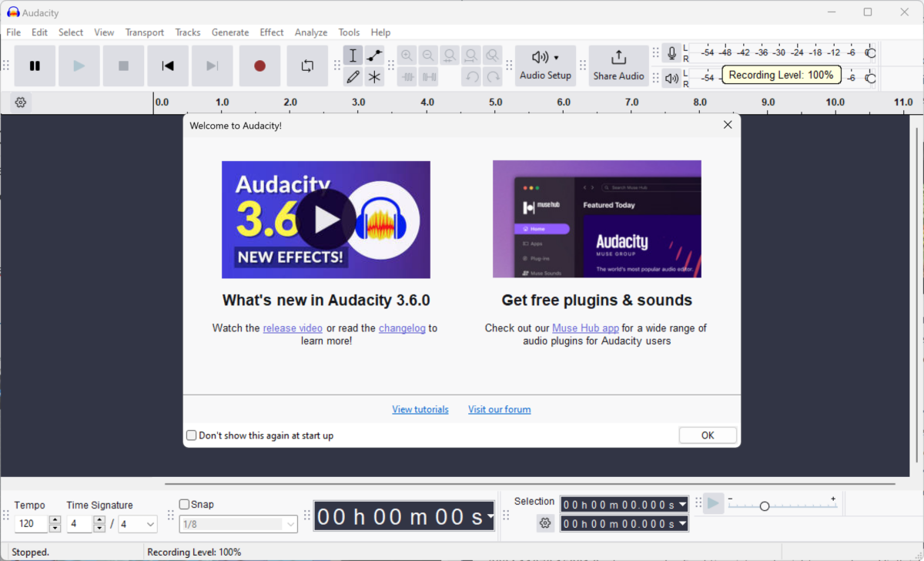
Task: Open the Generate menu
Action: (229, 32)
